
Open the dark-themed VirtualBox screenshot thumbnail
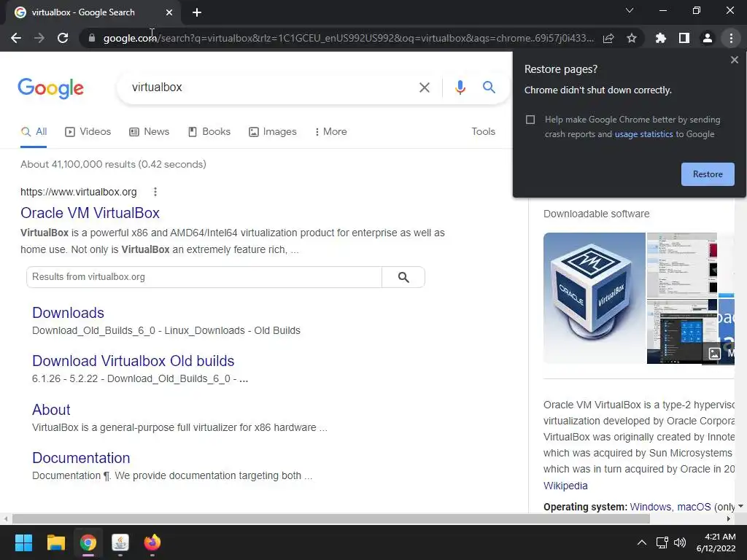(x=682, y=332)
